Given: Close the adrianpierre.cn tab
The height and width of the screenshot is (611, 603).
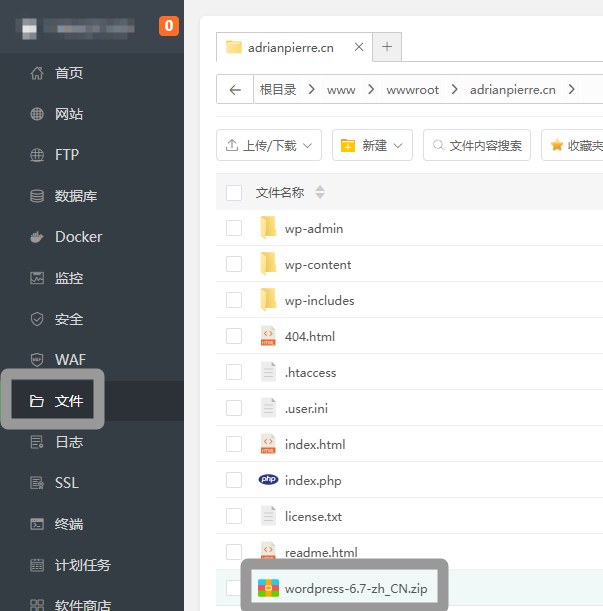Looking at the screenshot, I should [358, 47].
